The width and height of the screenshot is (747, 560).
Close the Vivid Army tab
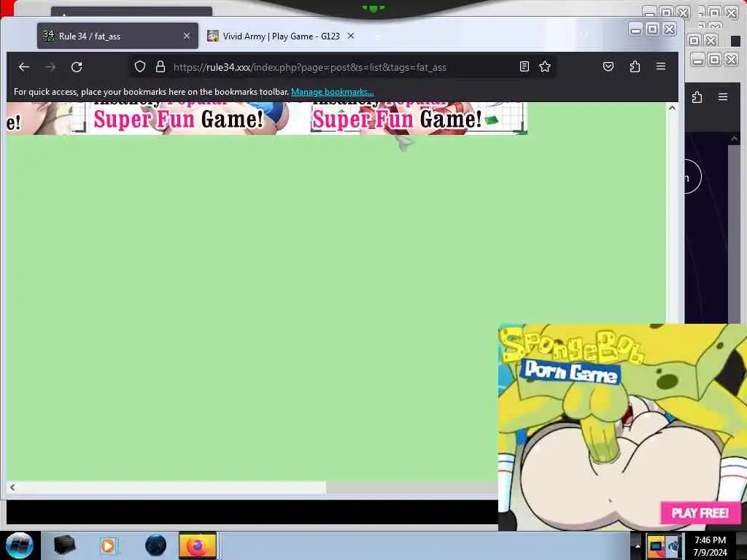351,36
